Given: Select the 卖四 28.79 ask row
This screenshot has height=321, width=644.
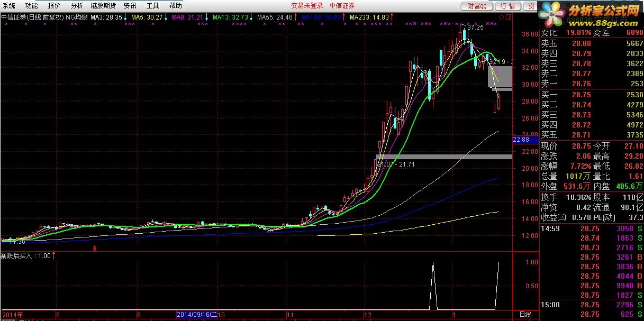Looking at the screenshot, I should coord(592,54).
